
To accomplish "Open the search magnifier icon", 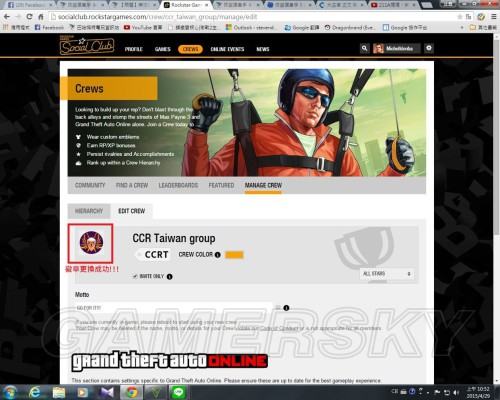I will [x=365, y=48].
